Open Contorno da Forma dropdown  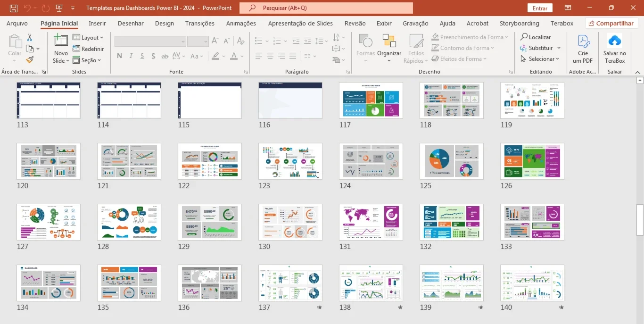463,48
